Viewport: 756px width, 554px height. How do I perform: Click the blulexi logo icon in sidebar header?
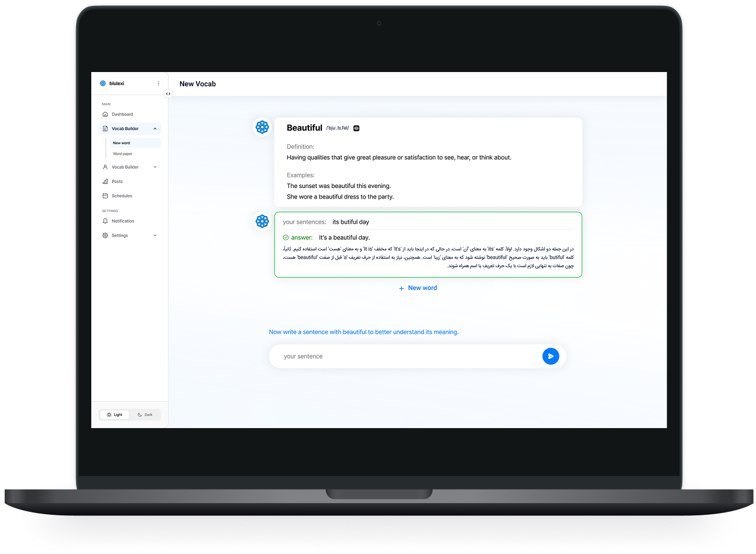[103, 83]
